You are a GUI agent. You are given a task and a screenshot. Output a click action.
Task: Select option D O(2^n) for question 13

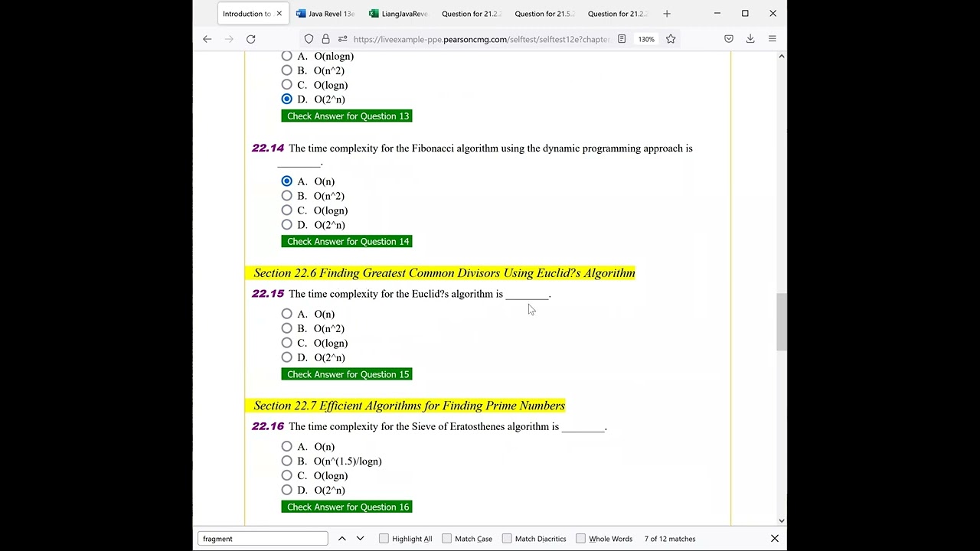[x=286, y=99]
